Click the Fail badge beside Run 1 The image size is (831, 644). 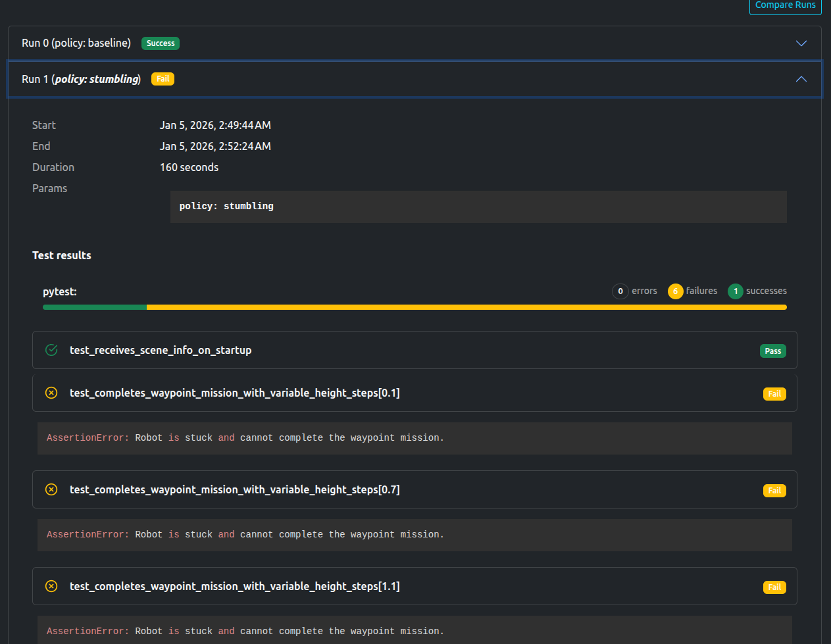click(163, 79)
